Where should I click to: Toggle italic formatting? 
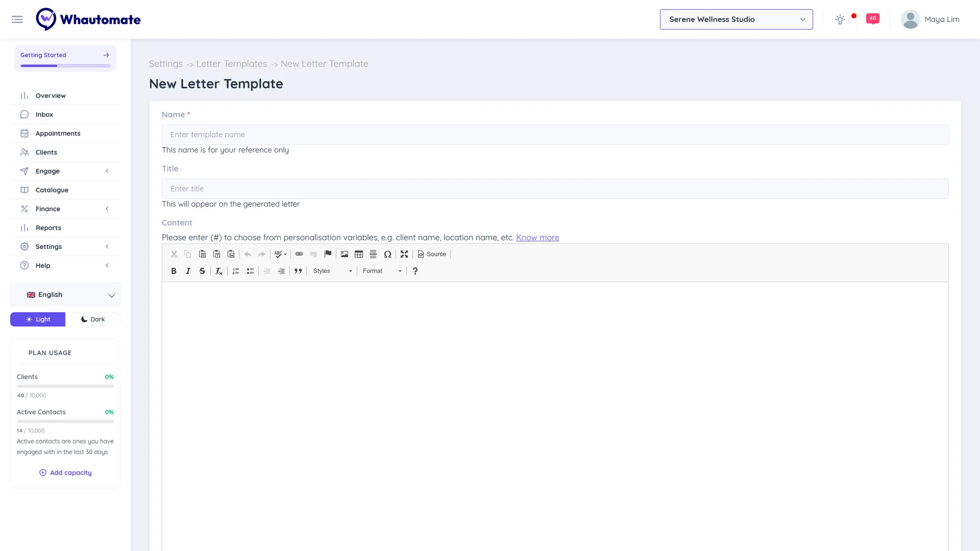188,271
